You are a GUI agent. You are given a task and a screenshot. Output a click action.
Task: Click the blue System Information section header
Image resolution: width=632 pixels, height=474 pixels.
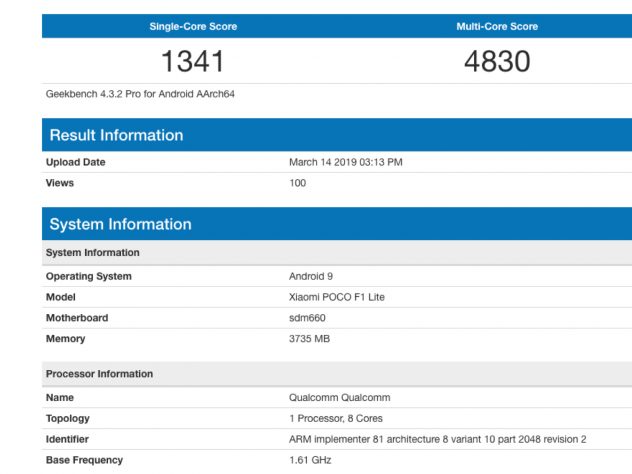click(120, 224)
